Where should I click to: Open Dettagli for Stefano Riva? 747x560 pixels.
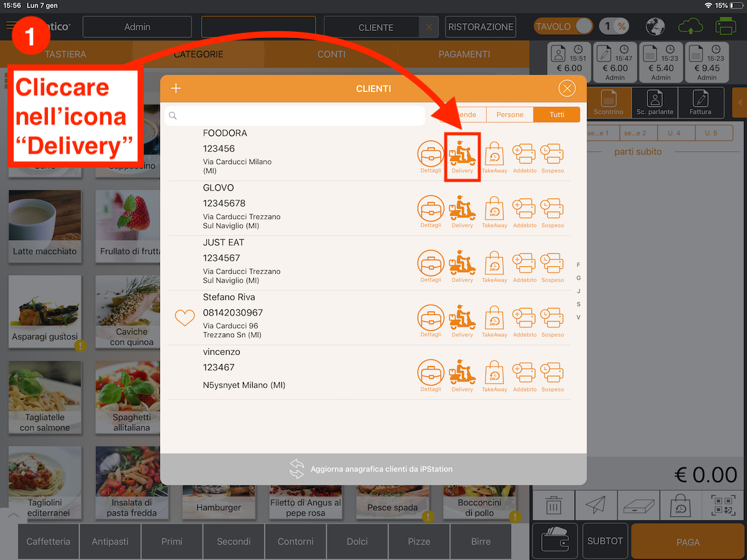coord(430,321)
